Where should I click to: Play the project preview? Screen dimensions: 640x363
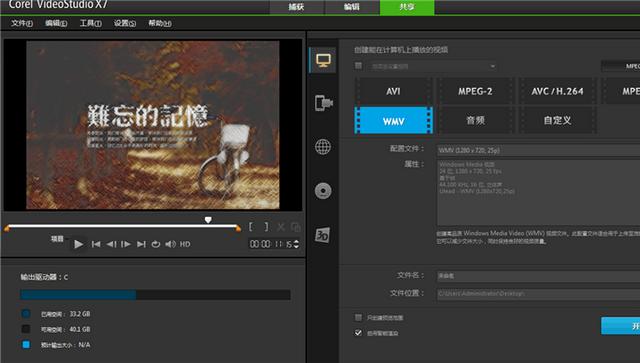point(78,244)
